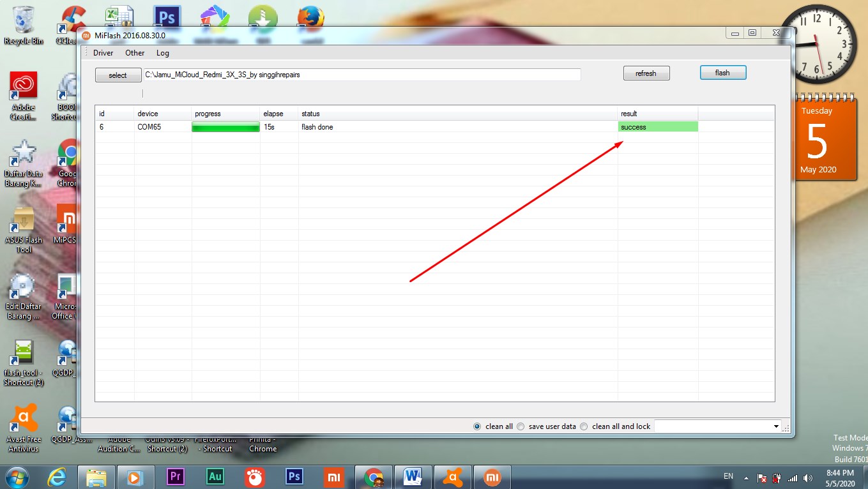Click the refresh button
The width and height of the screenshot is (868, 489).
coord(646,73)
